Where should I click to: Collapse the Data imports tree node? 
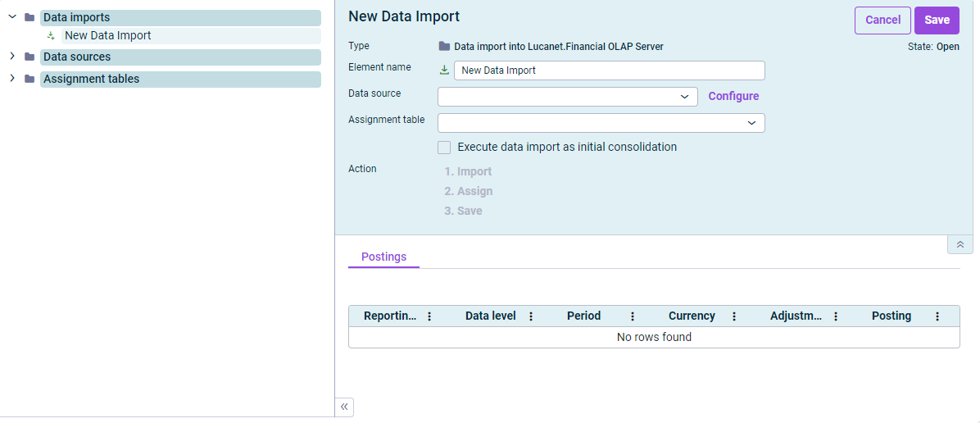(11, 17)
